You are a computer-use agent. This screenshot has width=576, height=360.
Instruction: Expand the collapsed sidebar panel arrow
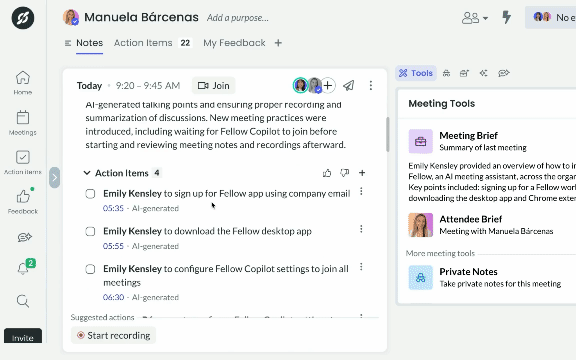54,178
